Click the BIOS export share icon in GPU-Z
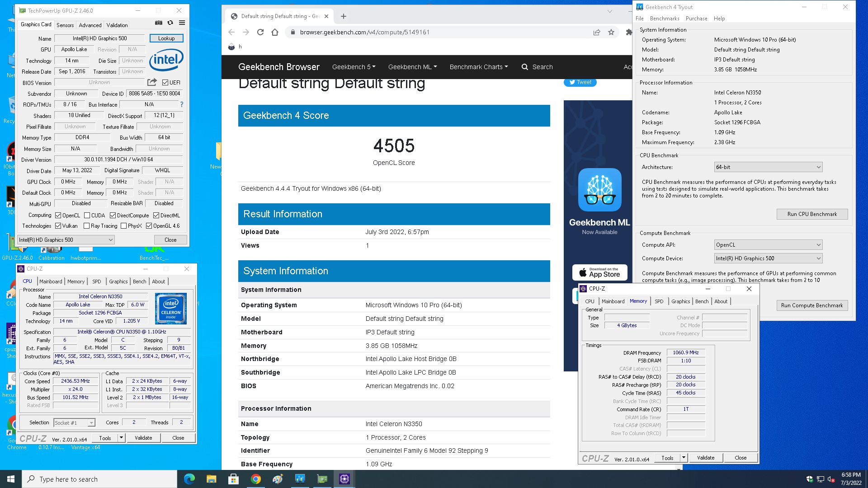Image resolution: width=868 pixels, height=488 pixels. [x=152, y=82]
